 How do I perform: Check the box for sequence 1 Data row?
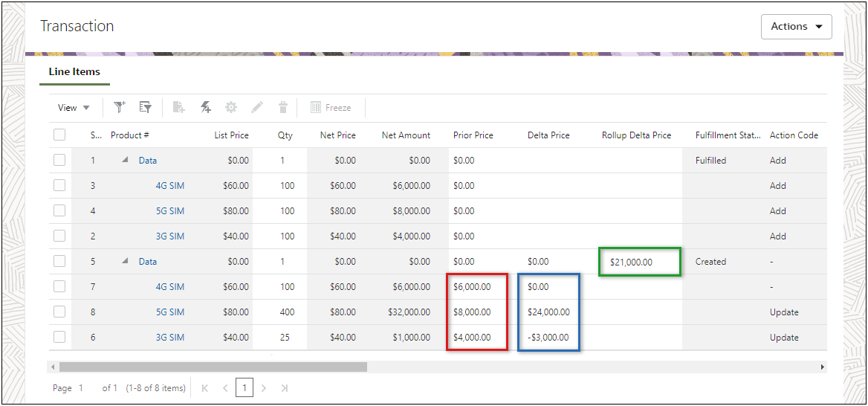(59, 160)
